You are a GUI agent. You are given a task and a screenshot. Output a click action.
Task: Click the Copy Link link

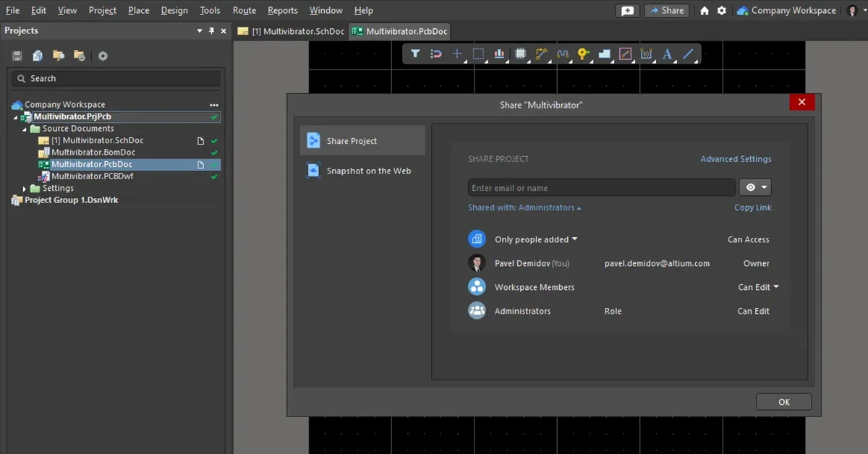pyautogui.click(x=752, y=207)
